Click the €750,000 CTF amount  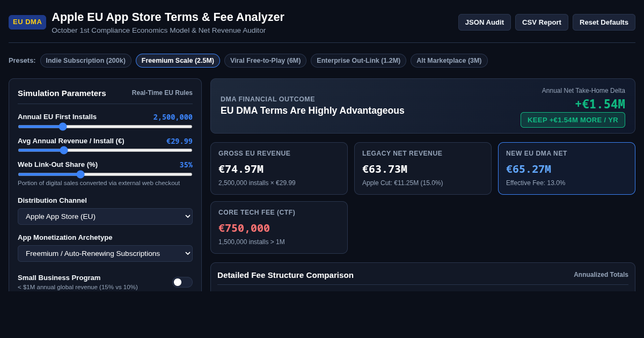(244, 228)
